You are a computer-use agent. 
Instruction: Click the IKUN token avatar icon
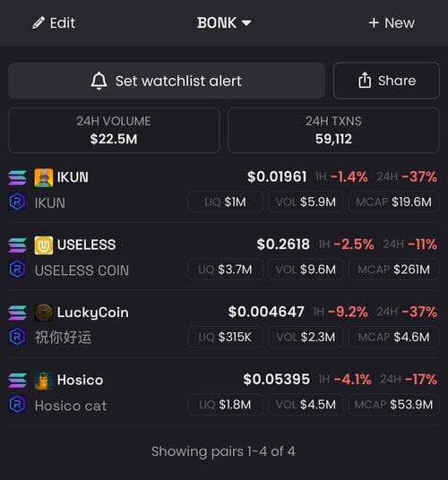tap(44, 177)
